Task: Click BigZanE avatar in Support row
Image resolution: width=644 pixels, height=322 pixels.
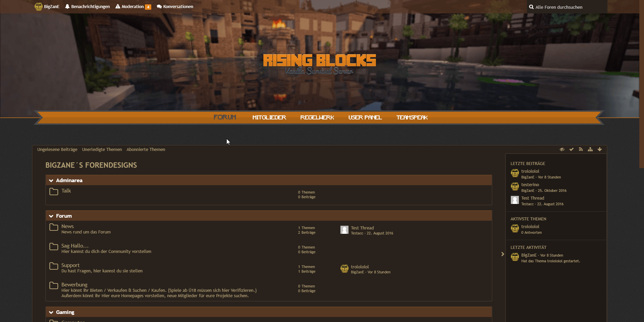Action: 344,269
